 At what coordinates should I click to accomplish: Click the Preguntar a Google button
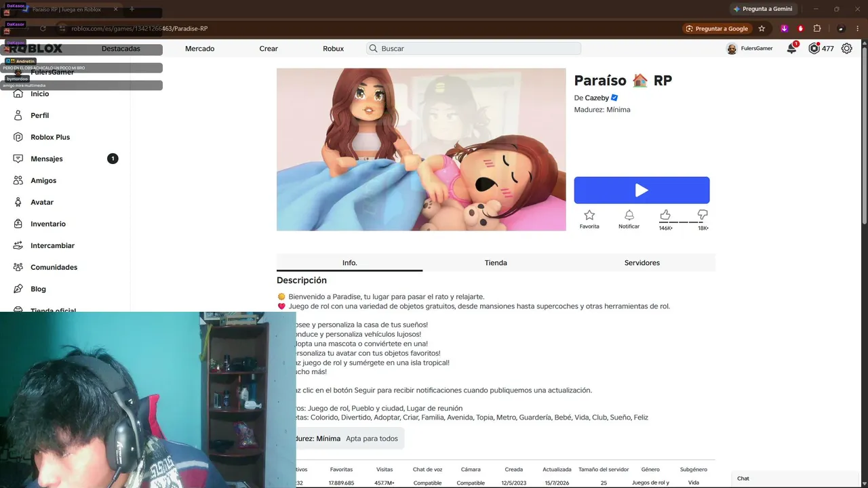[x=717, y=28]
